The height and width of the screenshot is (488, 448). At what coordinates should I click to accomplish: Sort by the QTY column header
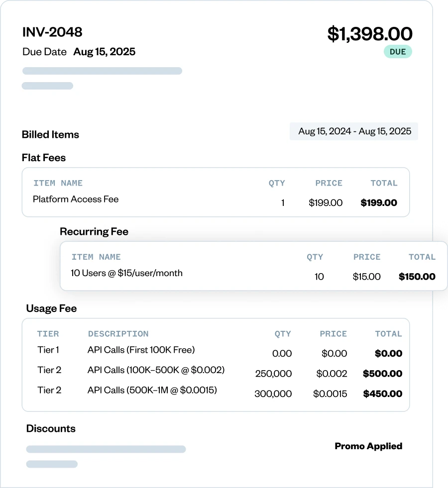(277, 183)
